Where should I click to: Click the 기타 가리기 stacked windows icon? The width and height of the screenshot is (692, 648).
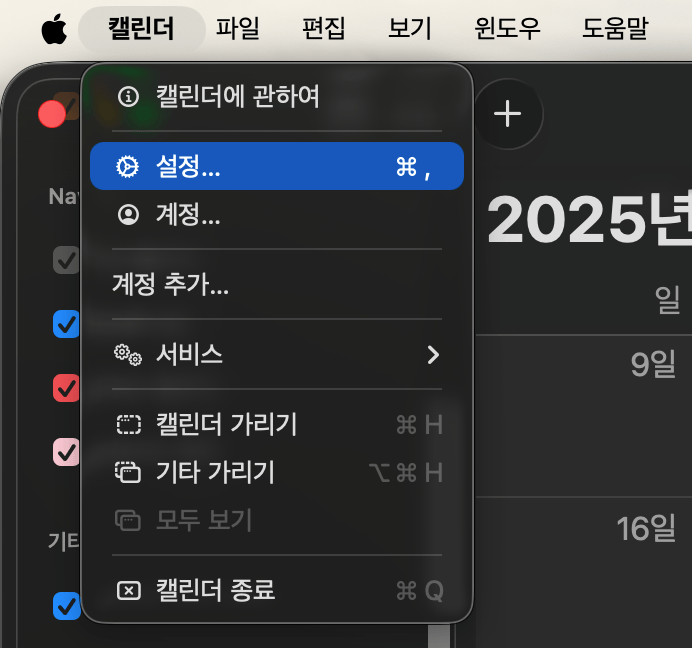[128, 472]
